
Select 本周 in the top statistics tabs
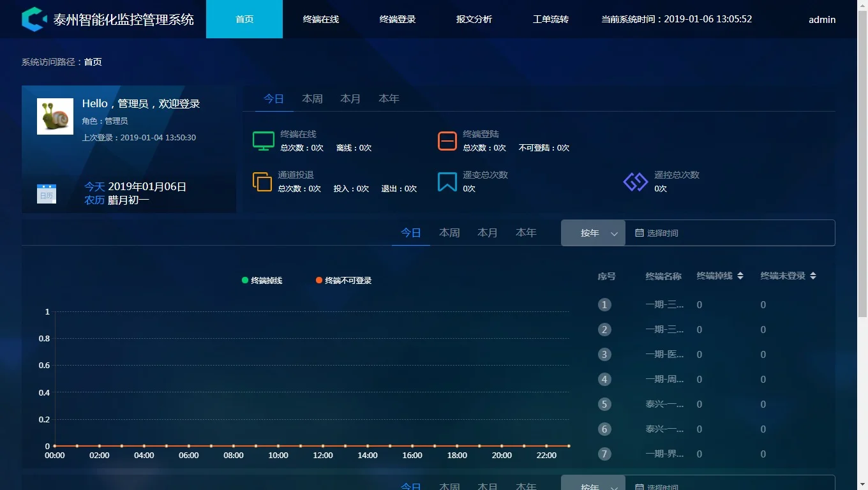(312, 99)
